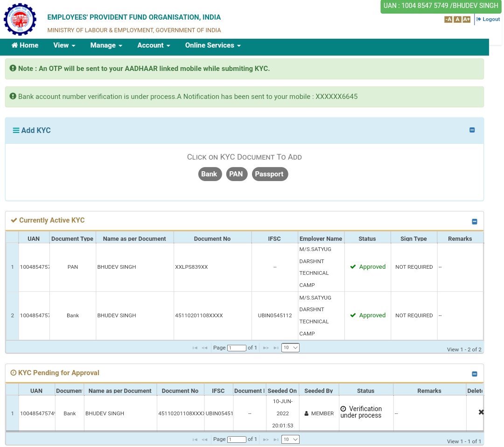504x447 pixels.
Task: Click page number field in Active KYC pager
Action: click(237, 348)
